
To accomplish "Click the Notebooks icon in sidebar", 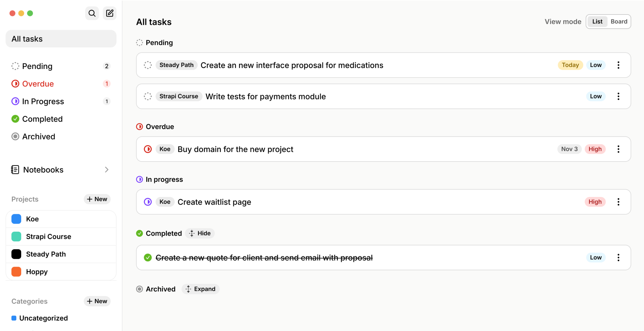I will [x=15, y=170].
